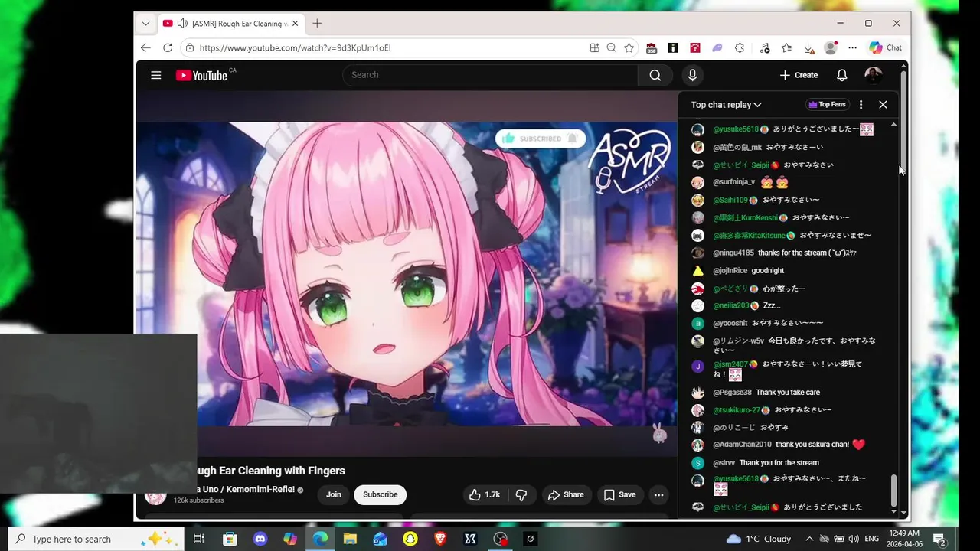This screenshot has width=980, height=551.
Task: Open Copilot Chat in the browser
Action: tap(885, 47)
